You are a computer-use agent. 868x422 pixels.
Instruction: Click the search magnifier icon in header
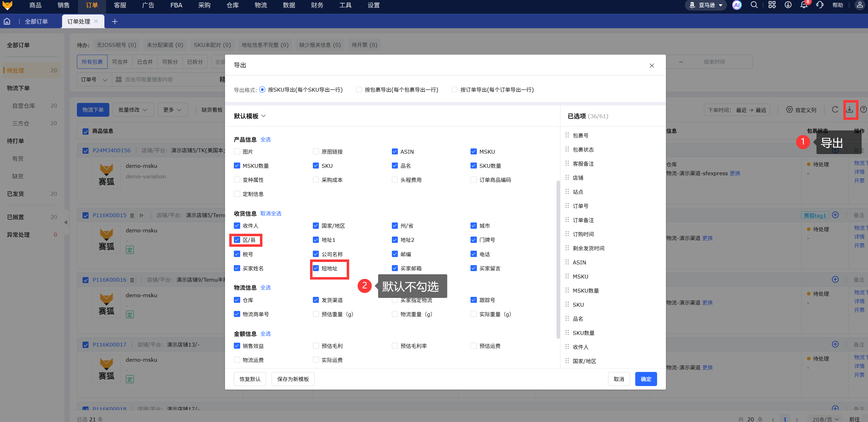[x=754, y=5]
